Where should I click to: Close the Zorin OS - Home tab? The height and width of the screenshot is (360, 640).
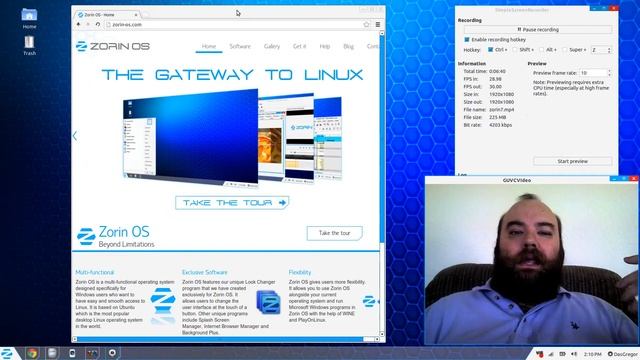[x=136, y=15]
